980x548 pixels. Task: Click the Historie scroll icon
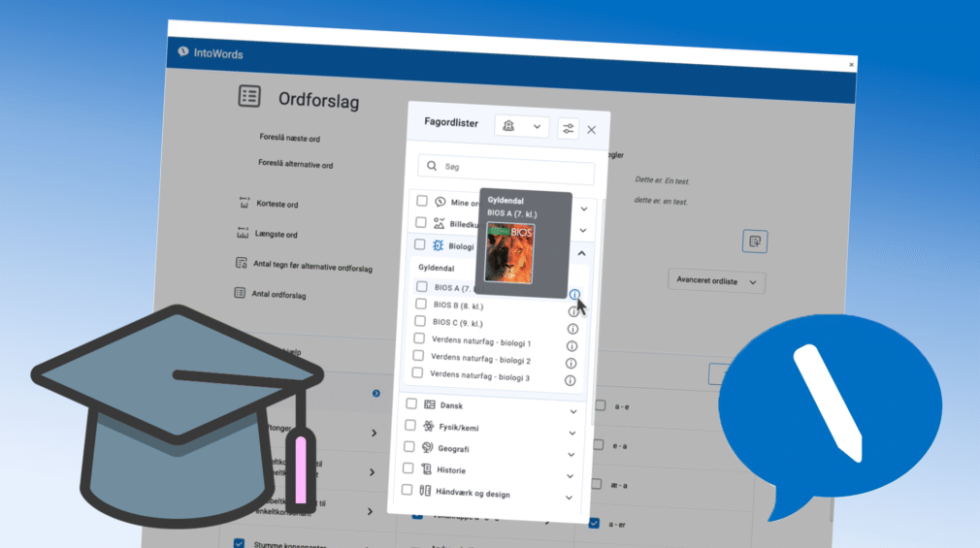[x=425, y=470]
